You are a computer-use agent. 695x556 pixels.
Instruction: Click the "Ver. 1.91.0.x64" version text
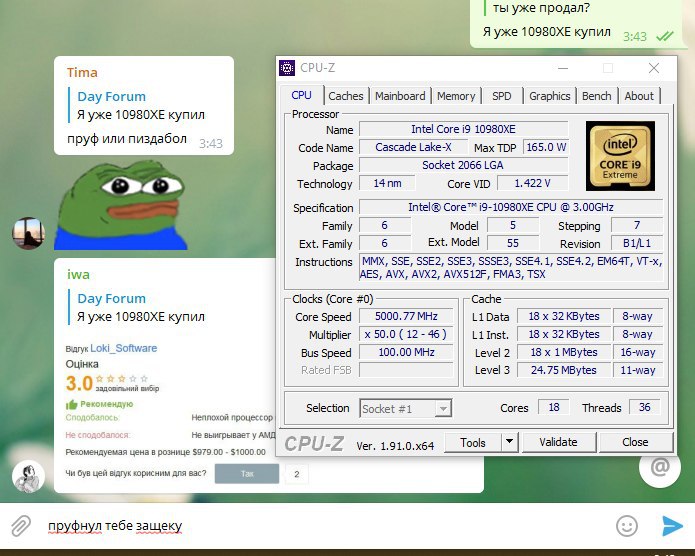point(395,446)
